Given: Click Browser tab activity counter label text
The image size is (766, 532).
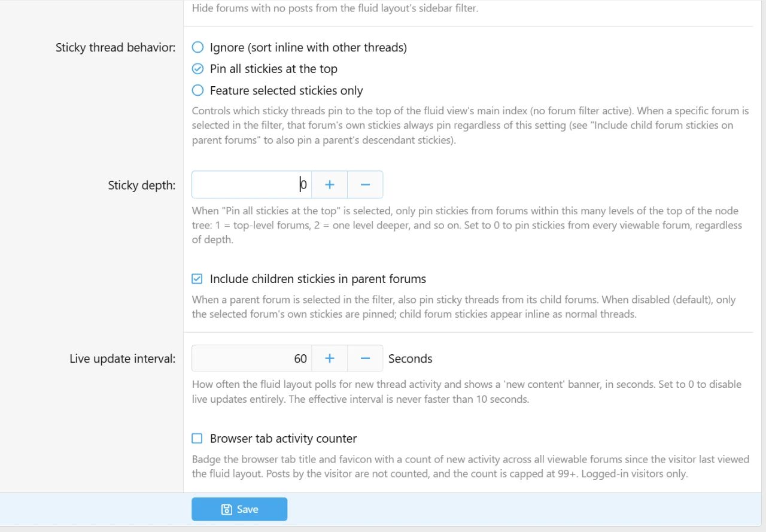Looking at the screenshot, I should [x=283, y=439].
